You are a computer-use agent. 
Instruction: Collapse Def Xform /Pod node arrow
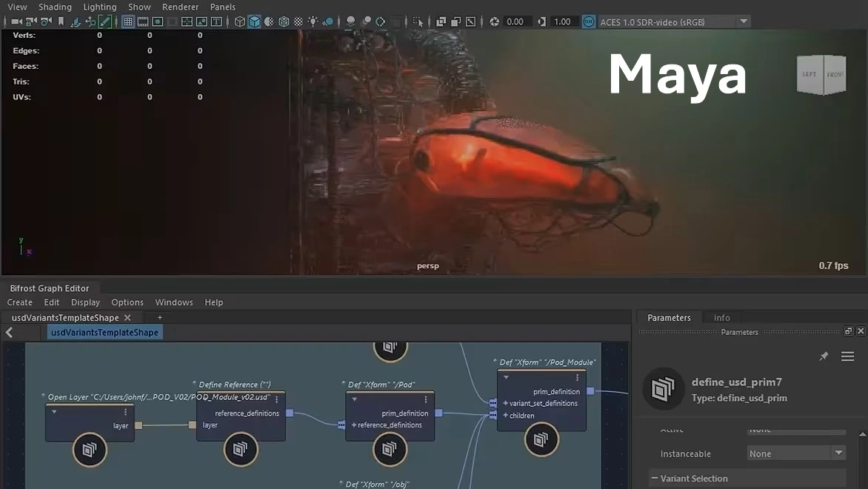354,399
